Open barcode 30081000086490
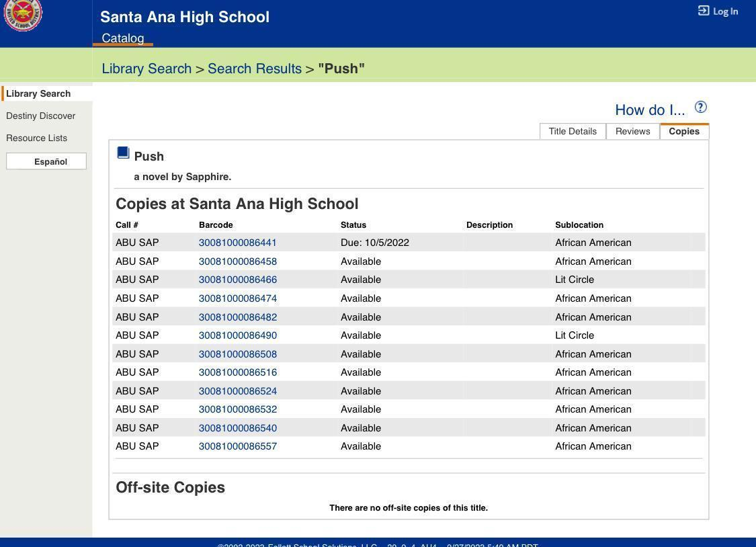The width and height of the screenshot is (756, 547). coord(238,335)
